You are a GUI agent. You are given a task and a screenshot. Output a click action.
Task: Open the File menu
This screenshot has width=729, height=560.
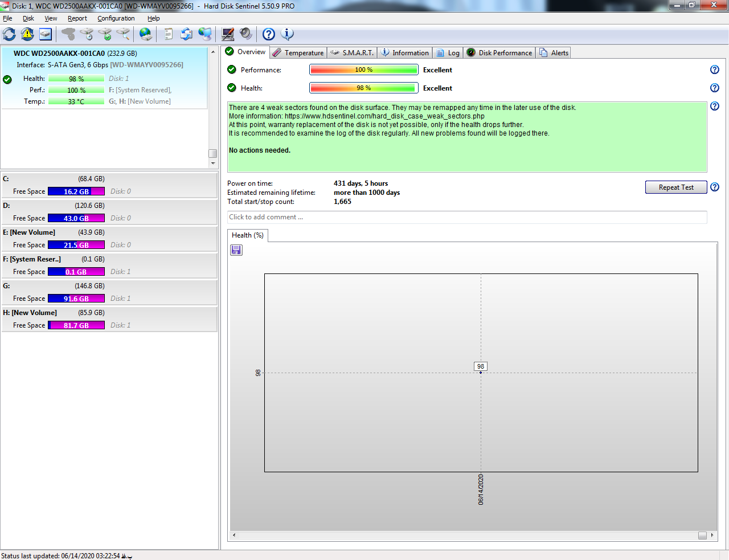[7, 18]
